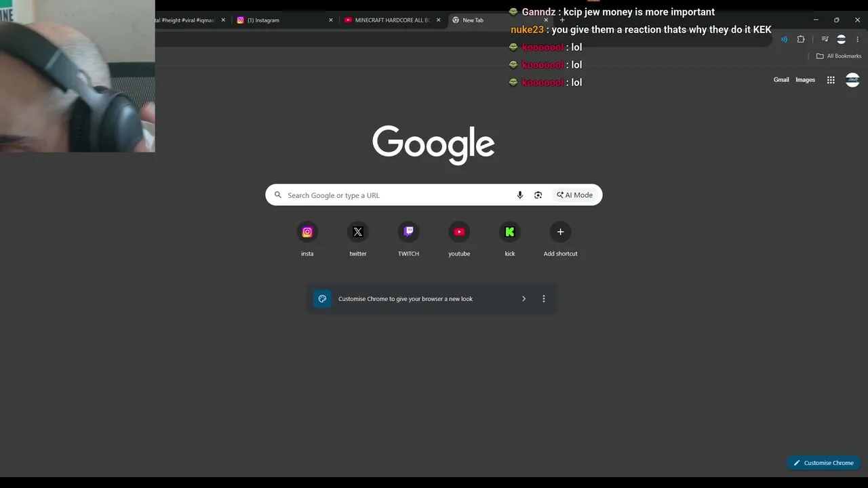Click the Customise Chrome button
Viewport: 868px width, 488px height.
point(824,463)
